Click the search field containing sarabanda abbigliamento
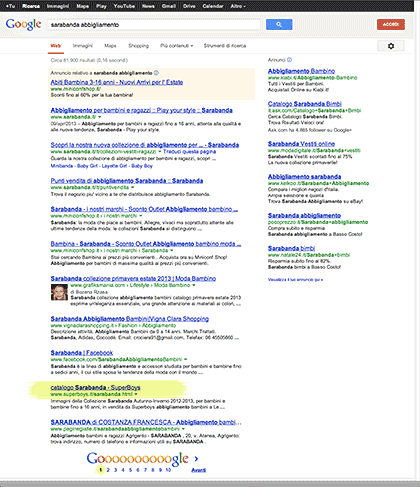The height and width of the screenshot is (487, 420). [154, 25]
